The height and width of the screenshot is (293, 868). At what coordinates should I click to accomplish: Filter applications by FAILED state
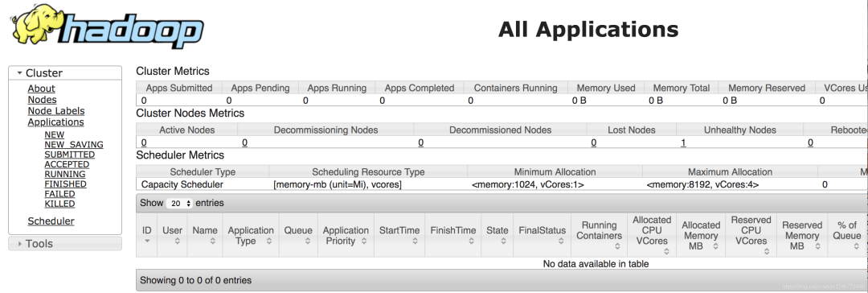coord(59,194)
